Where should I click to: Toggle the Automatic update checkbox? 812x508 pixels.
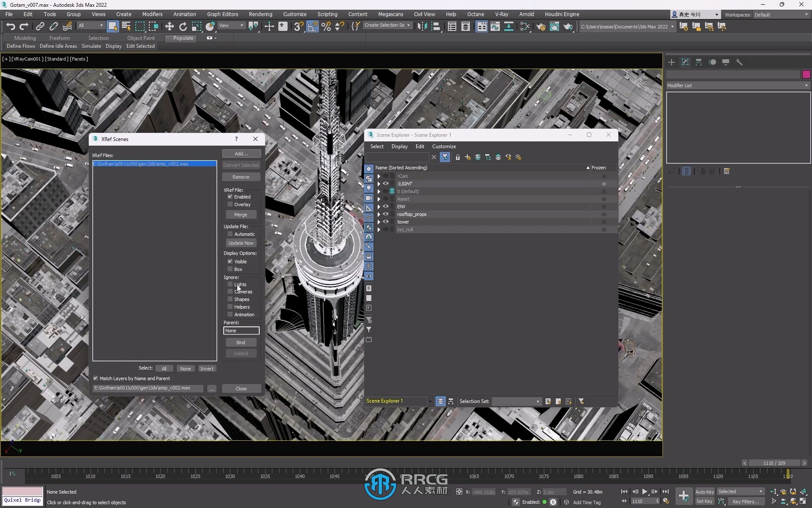[230, 234]
